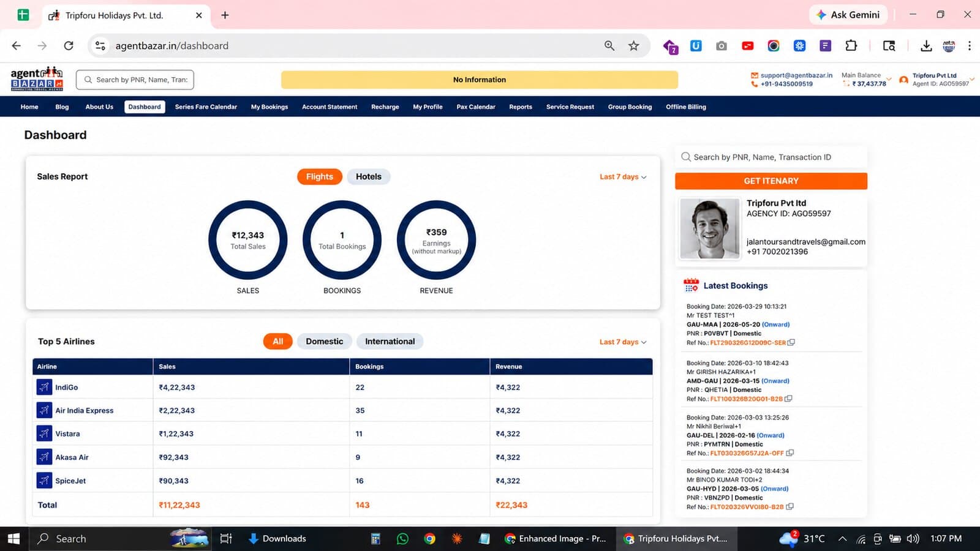Click the red YouTube extension icon
980x551 pixels.
(748, 46)
